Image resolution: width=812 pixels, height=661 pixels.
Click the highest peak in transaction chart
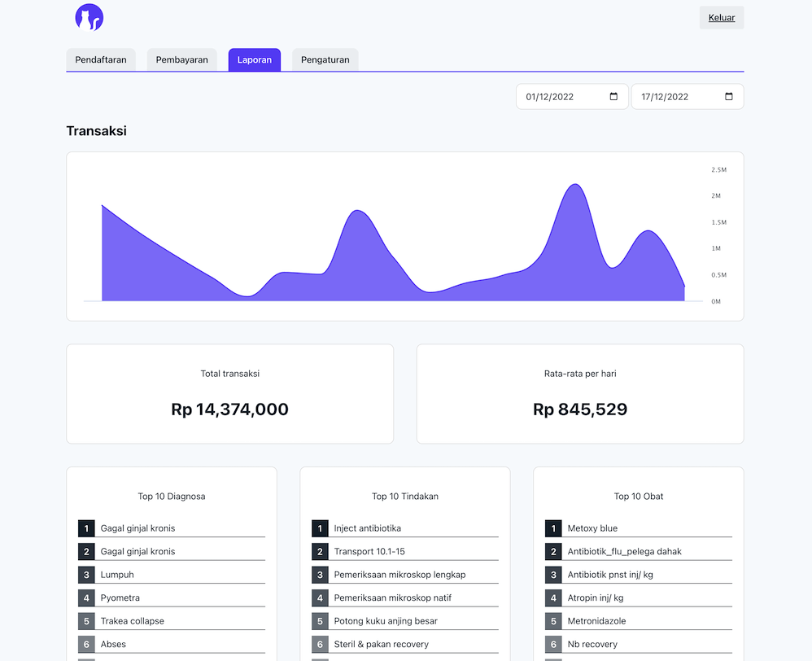pos(575,185)
